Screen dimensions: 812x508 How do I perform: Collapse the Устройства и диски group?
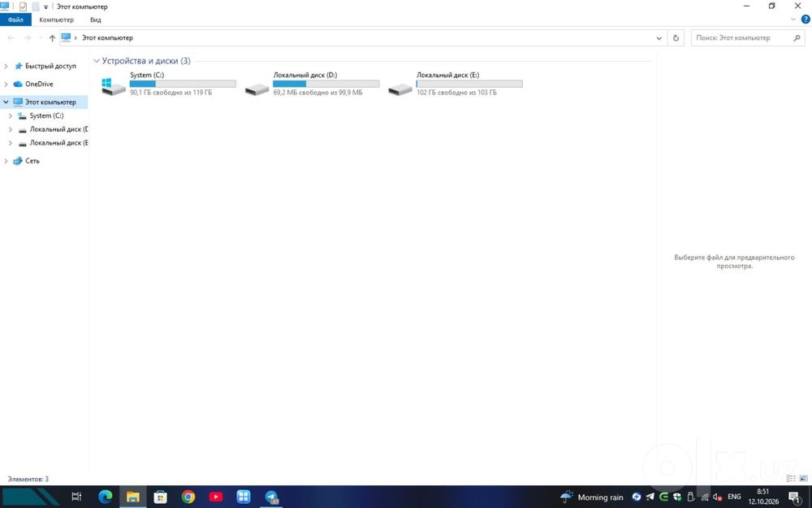point(97,61)
